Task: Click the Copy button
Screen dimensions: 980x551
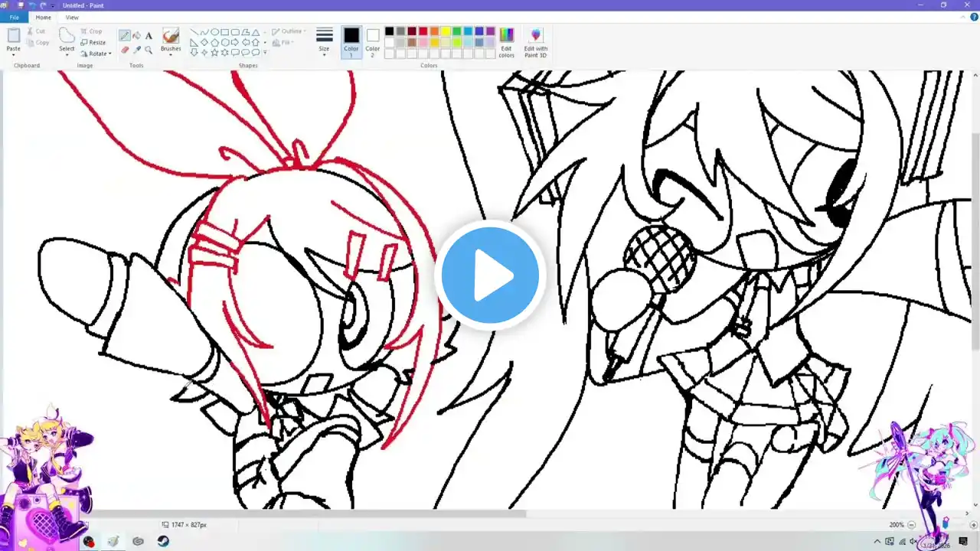Action: [38, 43]
